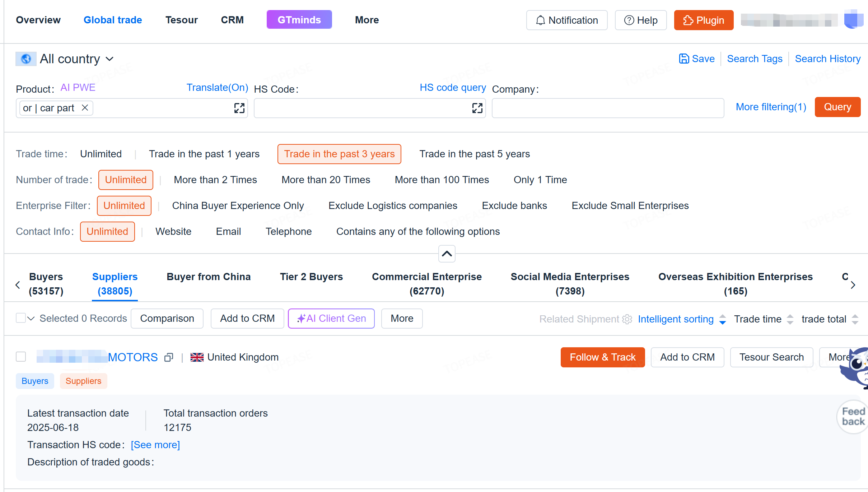Screen dimensions: 868x492
Task: Copy the MOTORS company name
Action: coord(169,357)
